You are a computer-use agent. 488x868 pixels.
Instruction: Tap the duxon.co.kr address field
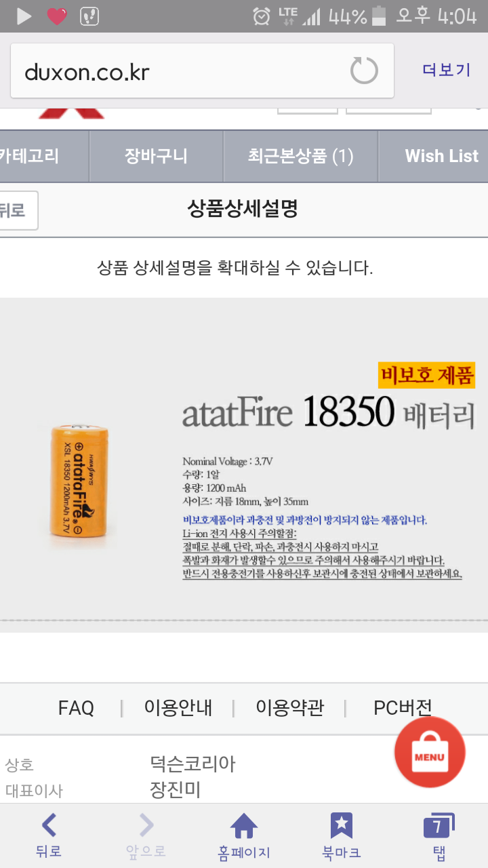click(202, 71)
